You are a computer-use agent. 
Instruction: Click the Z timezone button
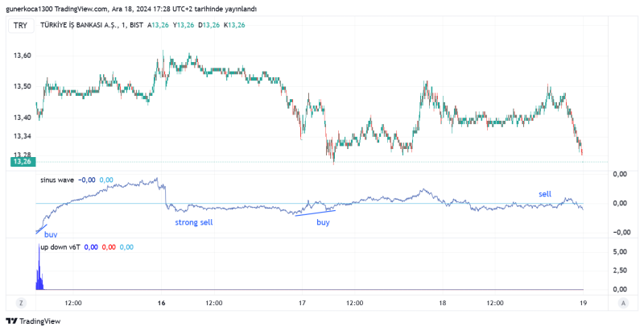click(x=21, y=303)
